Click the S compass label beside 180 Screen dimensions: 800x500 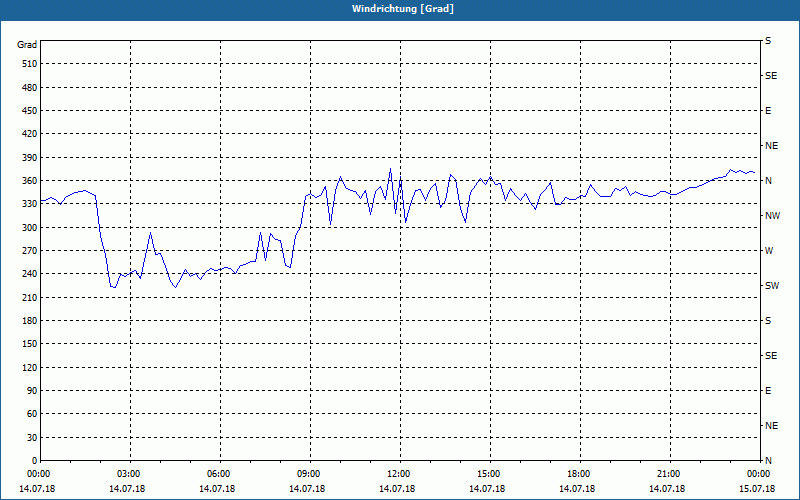coord(768,321)
